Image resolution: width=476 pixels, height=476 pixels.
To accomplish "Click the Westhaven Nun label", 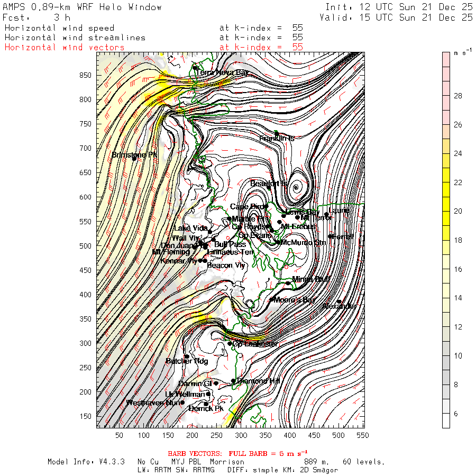I will (153, 403).
